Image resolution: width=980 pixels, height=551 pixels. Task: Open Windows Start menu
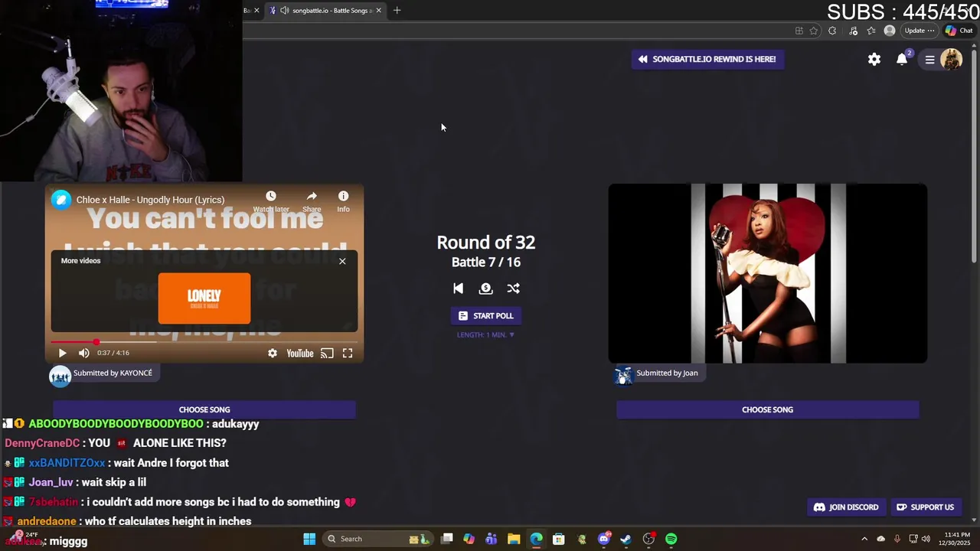coord(309,539)
